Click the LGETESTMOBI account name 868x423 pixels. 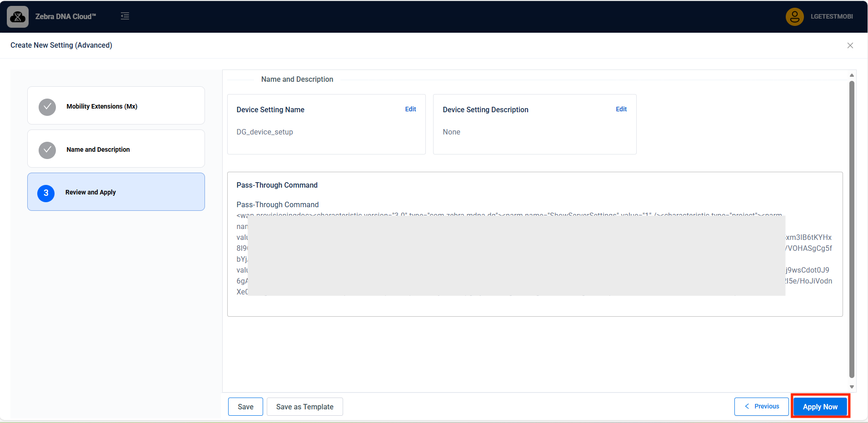tap(832, 16)
